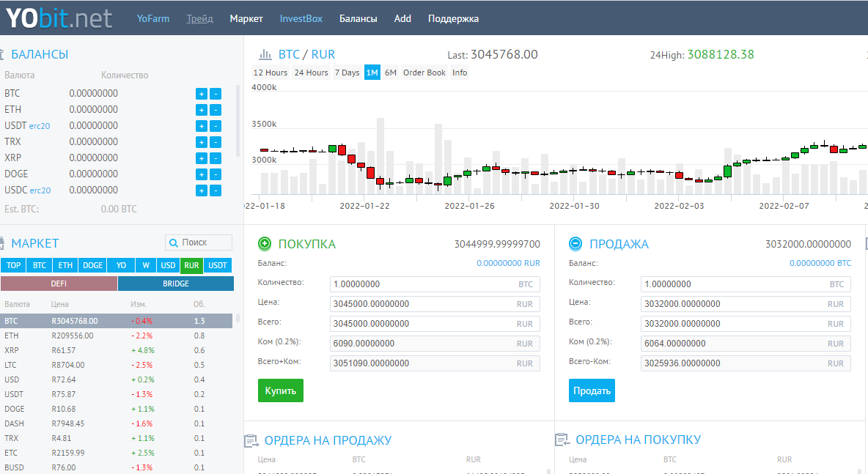Focus the sell Количество input field
The width and height of the screenshot is (868, 474).
pos(746,284)
